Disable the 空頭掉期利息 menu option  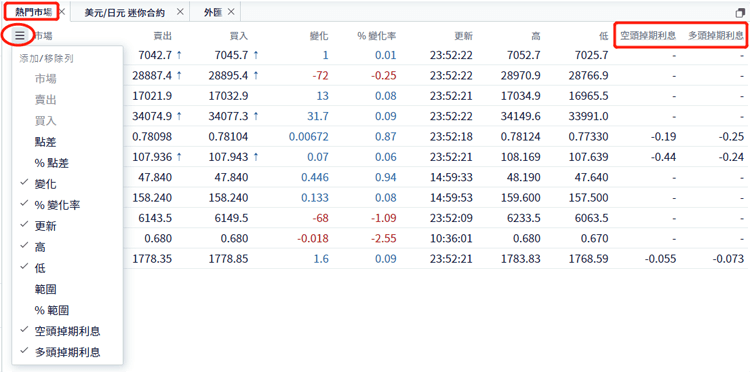pos(67,331)
